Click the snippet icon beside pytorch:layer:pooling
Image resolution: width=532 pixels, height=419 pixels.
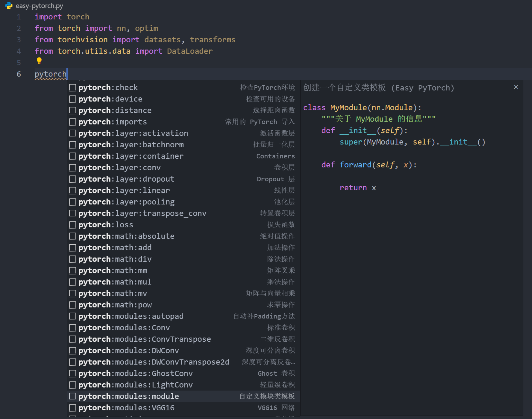[x=73, y=202]
